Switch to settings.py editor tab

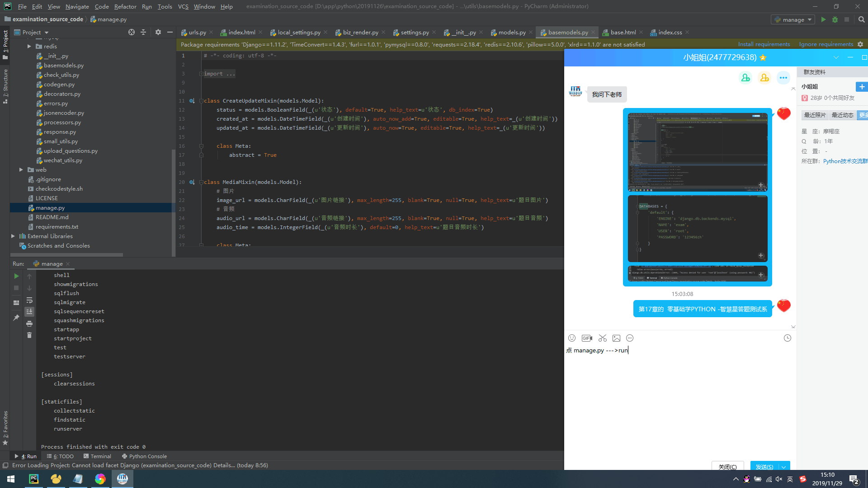point(415,33)
